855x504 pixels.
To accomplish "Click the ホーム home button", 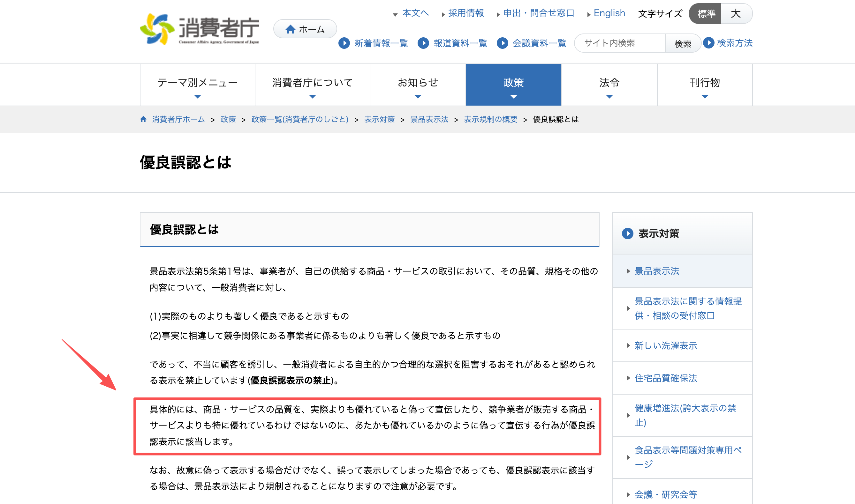I will coord(305,29).
